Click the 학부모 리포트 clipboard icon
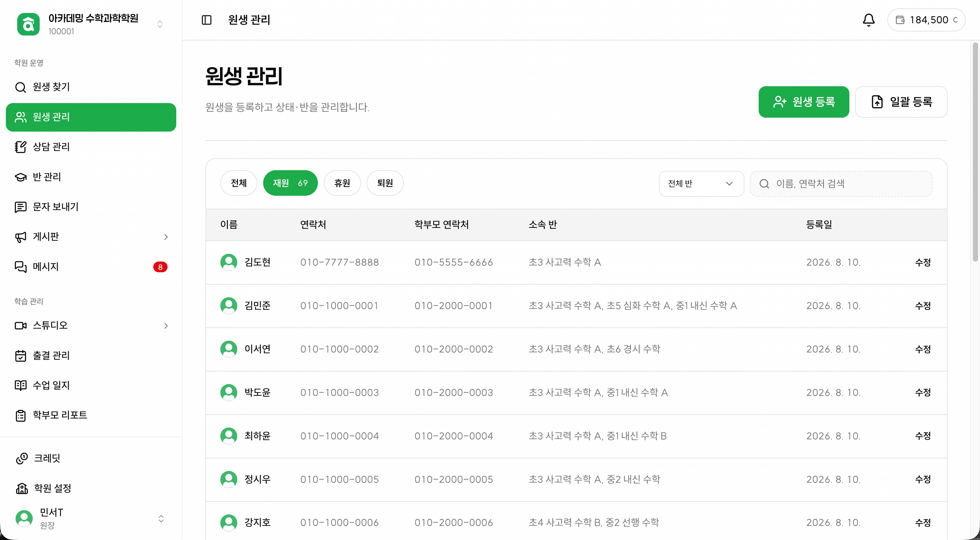The image size is (980, 540). [x=20, y=416]
